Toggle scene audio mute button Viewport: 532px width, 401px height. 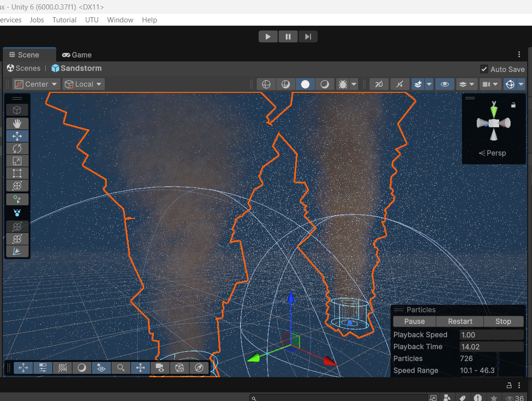400,84
